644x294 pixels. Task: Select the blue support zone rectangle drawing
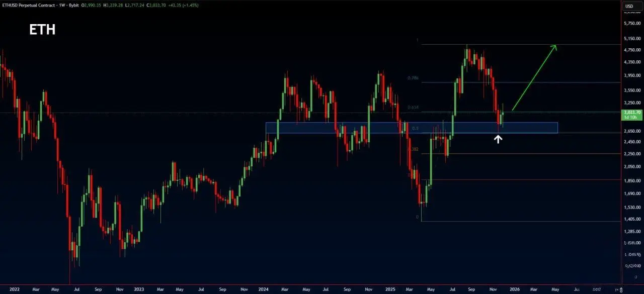(412, 128)
